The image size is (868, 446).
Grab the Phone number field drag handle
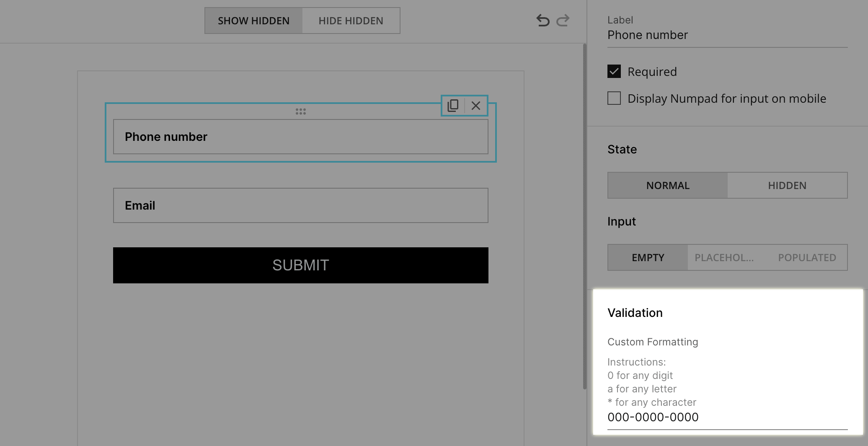point(300,111)
